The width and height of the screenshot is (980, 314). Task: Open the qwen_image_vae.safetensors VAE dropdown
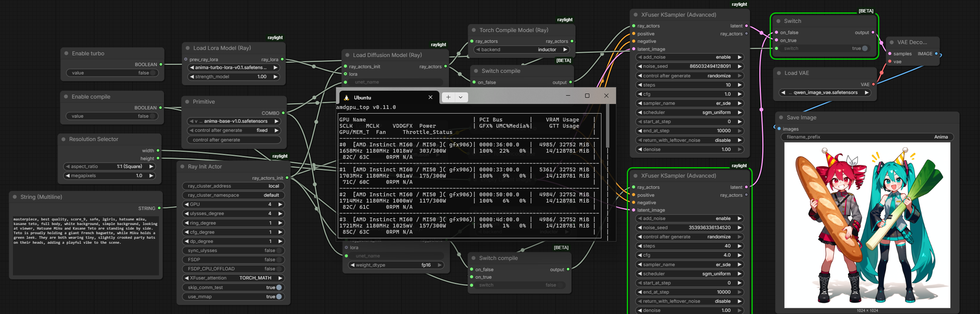click(x=825, y=93)
